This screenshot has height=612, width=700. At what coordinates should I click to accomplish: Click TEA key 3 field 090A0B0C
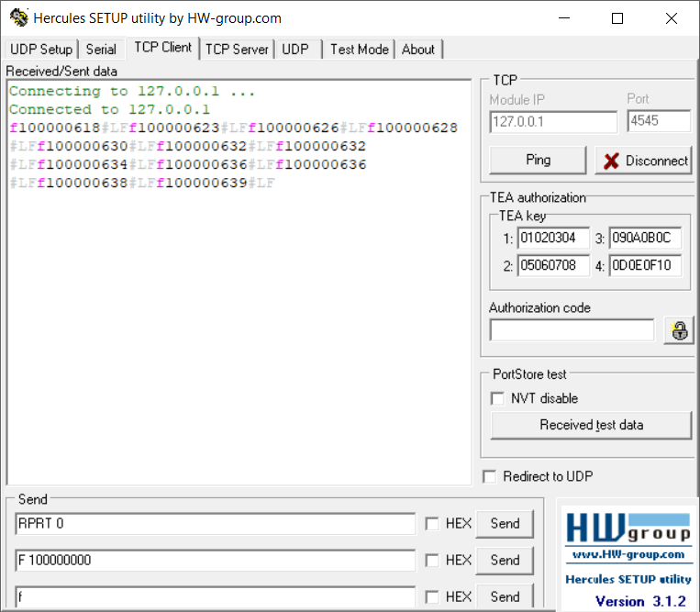coord(645,238)
